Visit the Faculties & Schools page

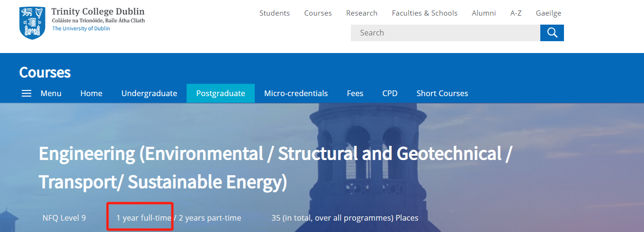[424, 13]
